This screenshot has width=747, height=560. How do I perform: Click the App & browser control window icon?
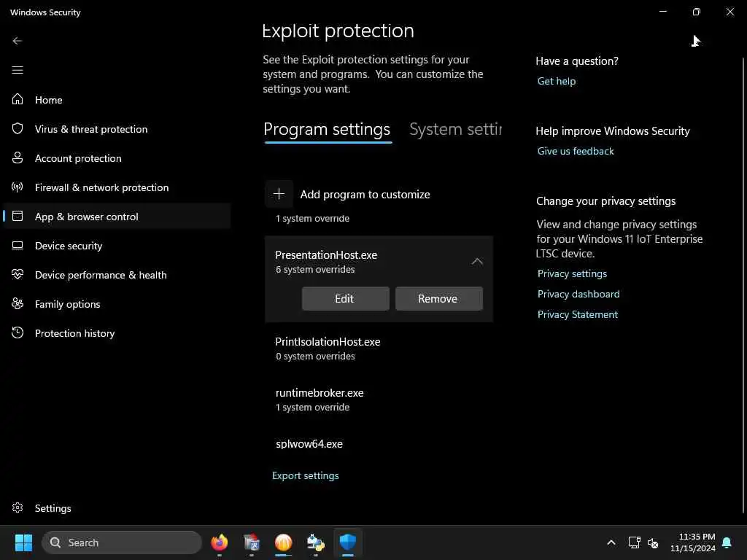[18, 216]
